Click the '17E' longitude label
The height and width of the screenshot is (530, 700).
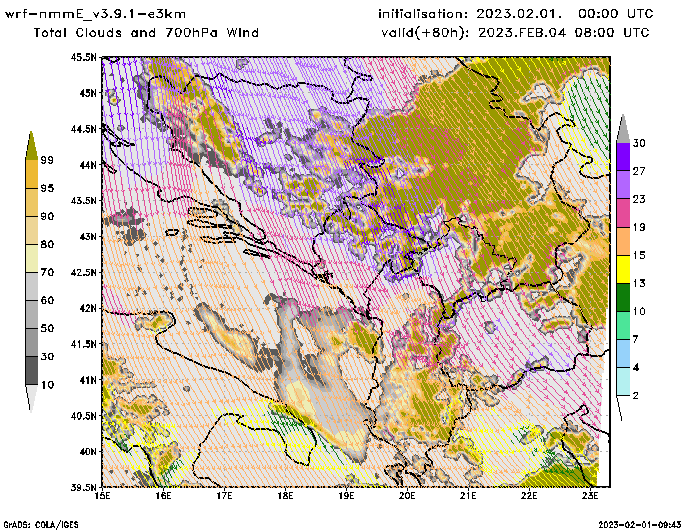(x=225, y=496)
